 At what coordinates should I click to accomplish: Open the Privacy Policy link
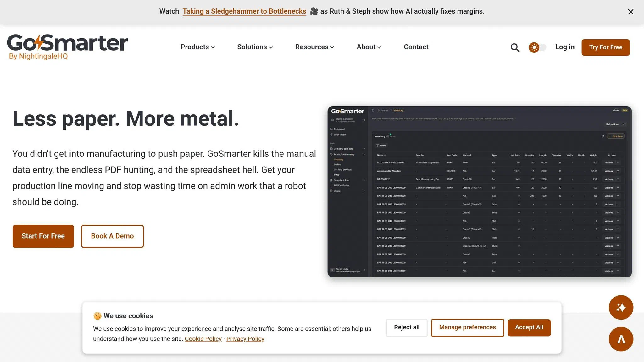click(245, 339)
